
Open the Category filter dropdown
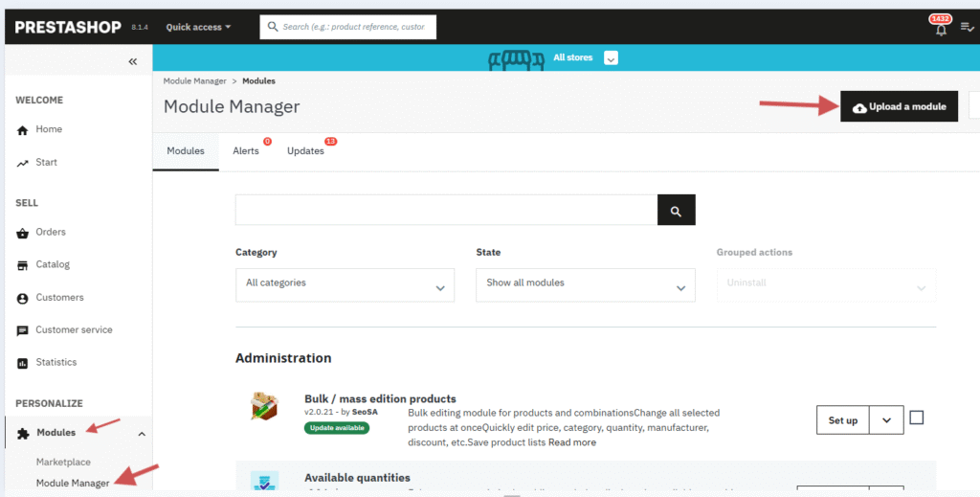345,284
